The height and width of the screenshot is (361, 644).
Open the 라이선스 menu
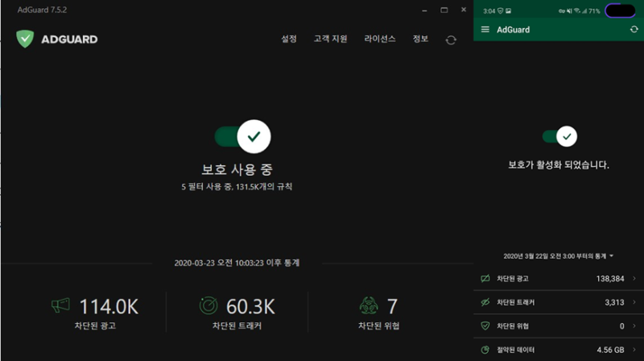tap(380, 39)
